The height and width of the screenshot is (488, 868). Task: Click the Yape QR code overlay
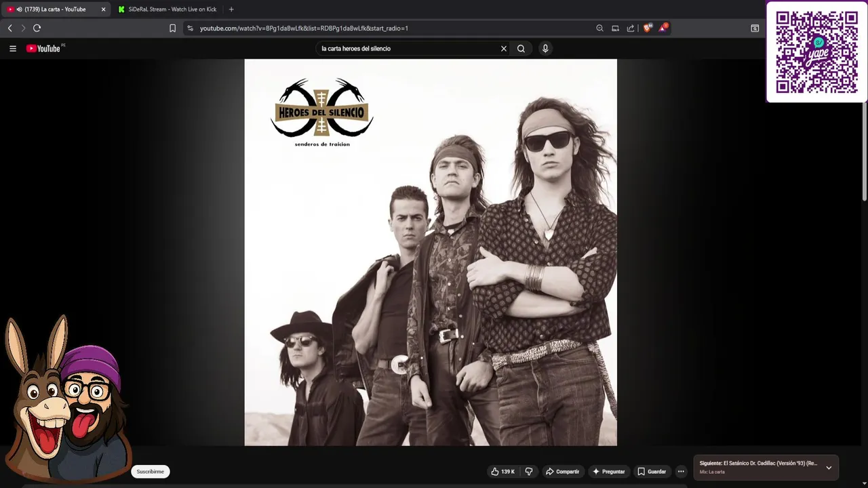(816, 52)
